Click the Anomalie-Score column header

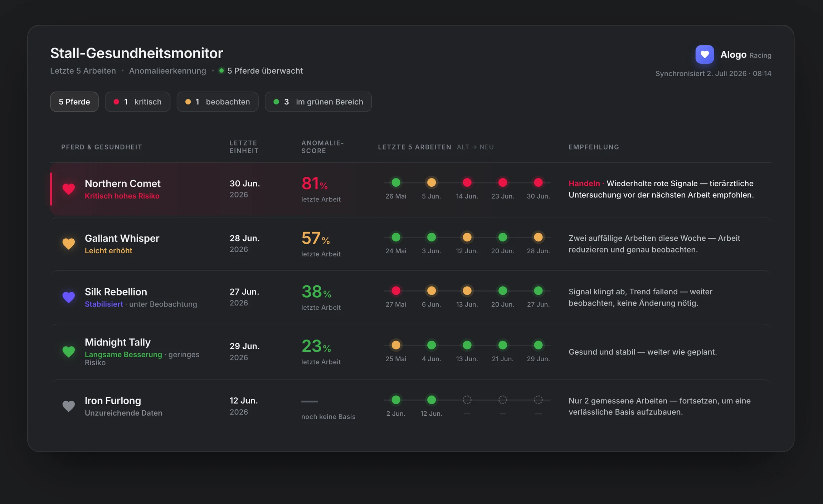pos(322,147)
